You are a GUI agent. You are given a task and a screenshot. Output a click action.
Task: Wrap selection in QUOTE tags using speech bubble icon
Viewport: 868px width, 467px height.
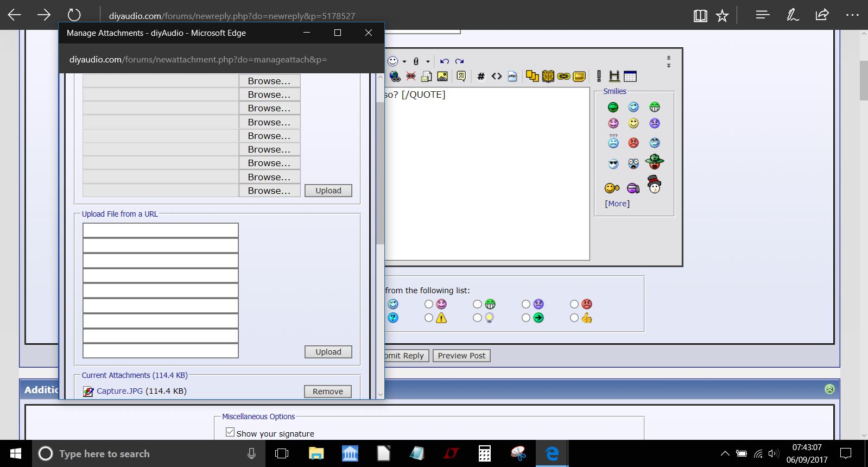point(461,76)
